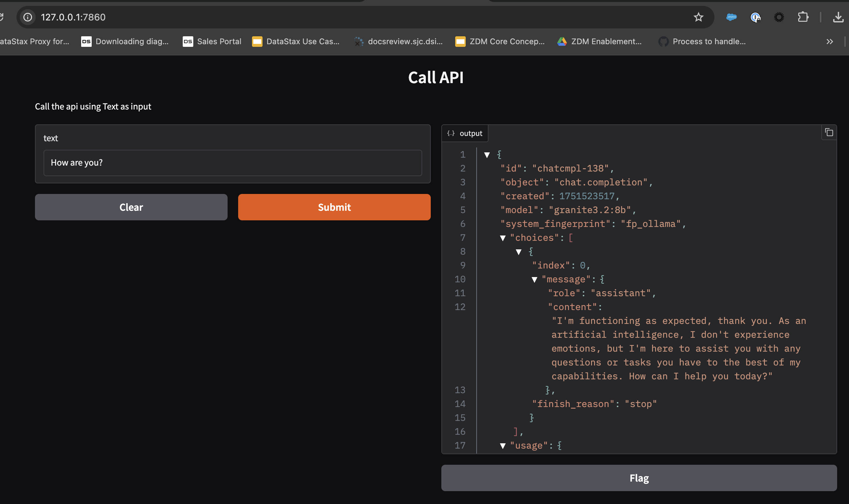Collapse the "usage" object

click(x=503, y=446)
